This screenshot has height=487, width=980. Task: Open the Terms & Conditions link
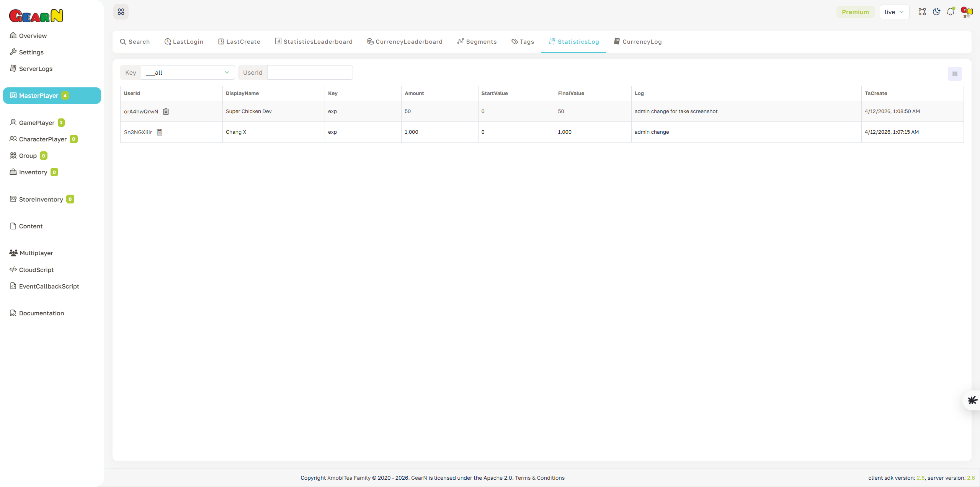click(x=540, y=478)
